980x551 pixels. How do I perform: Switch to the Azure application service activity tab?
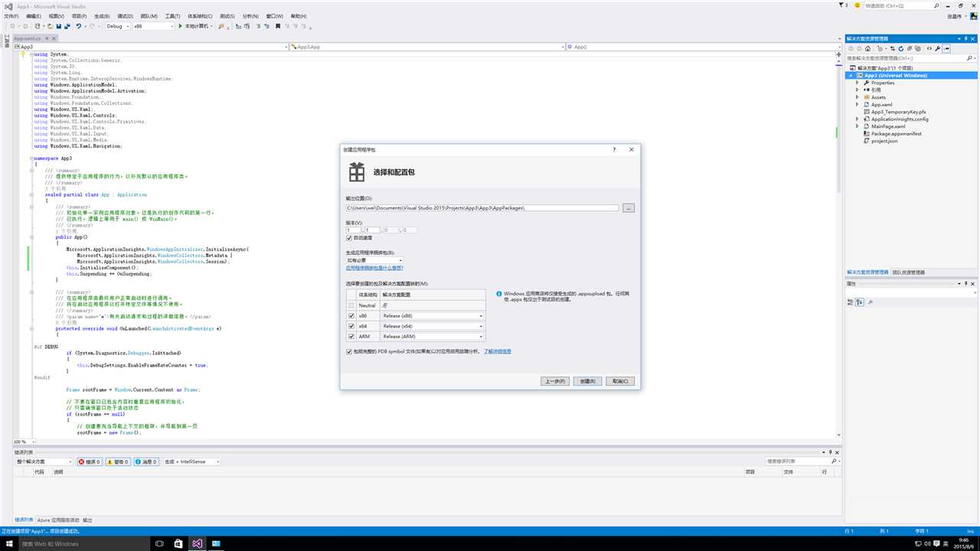pos(58,520)
